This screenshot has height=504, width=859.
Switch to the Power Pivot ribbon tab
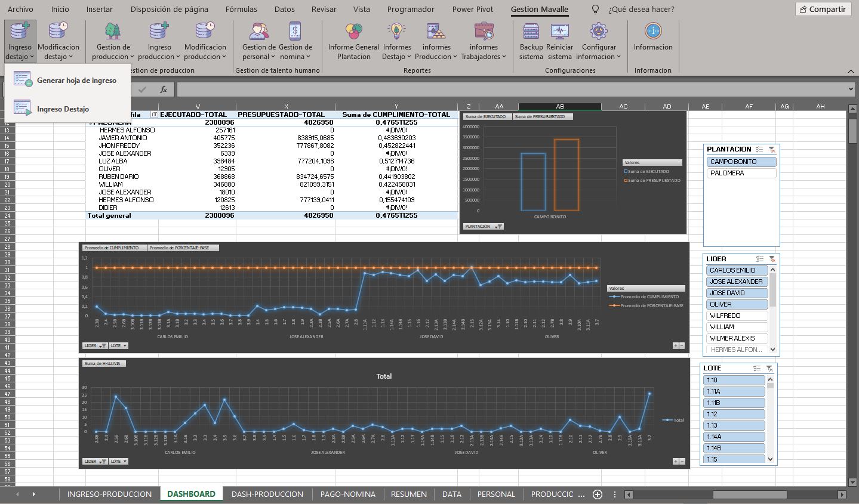tap(472, 9)
